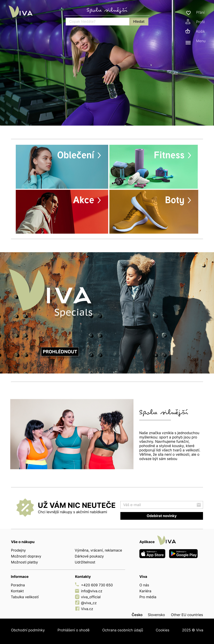Screen dimensions: 214x644
Task: Select the Slovensko country option
Action: click(156, 615)
